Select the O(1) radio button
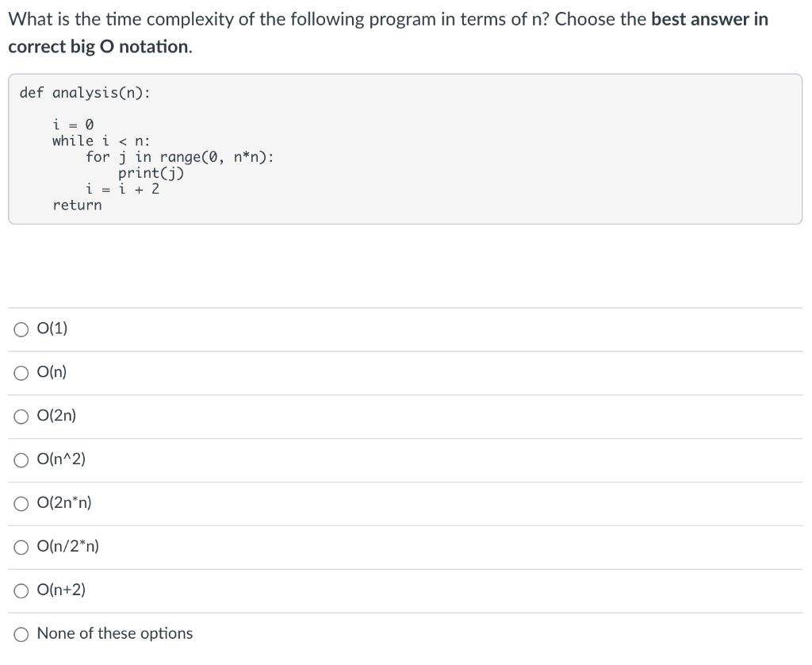This screenshot has width=812, height=665. click(21, 329)
